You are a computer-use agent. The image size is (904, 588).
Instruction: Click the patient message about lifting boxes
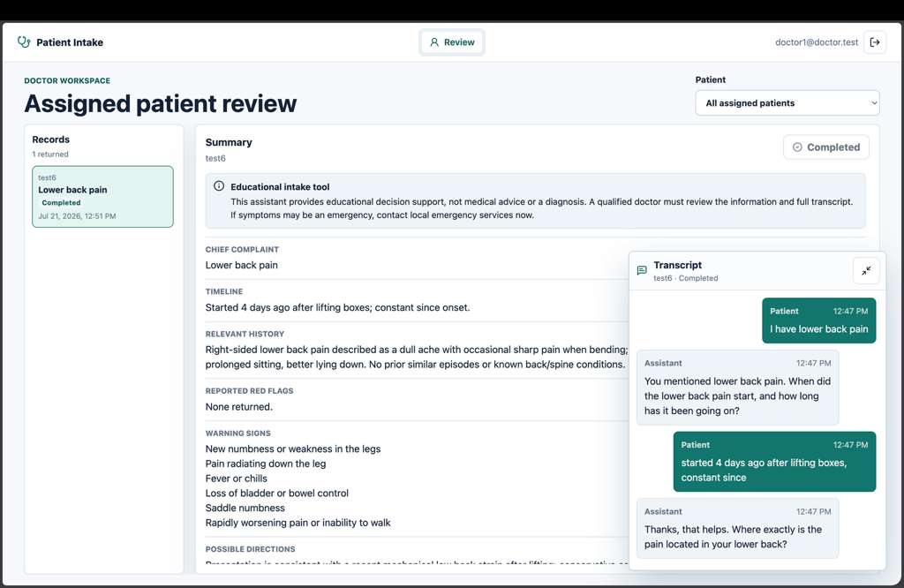click(774, 462)
